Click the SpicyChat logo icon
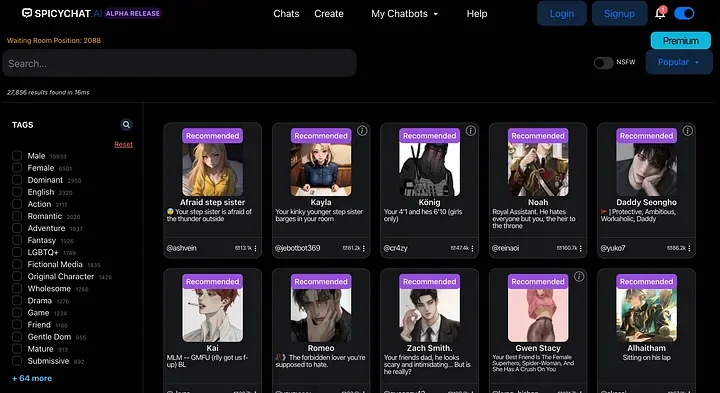 pyautogui.click(x=27, y=13)
